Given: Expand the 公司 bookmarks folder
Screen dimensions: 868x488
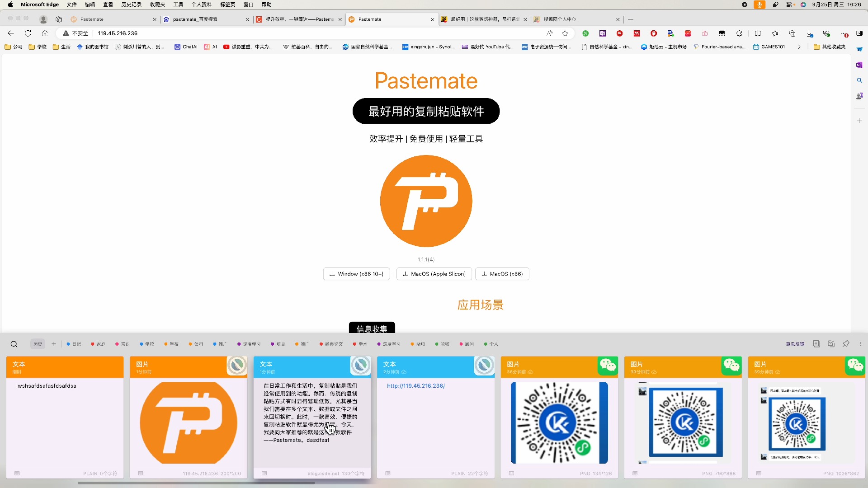Looking at the screenshot, I should [x=14, y=47].
